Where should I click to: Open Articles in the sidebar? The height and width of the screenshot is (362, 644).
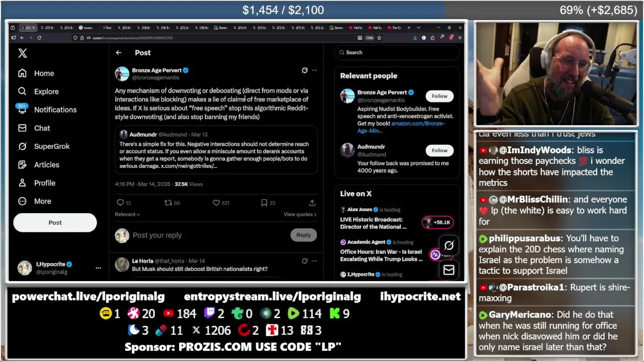point(38,165)
